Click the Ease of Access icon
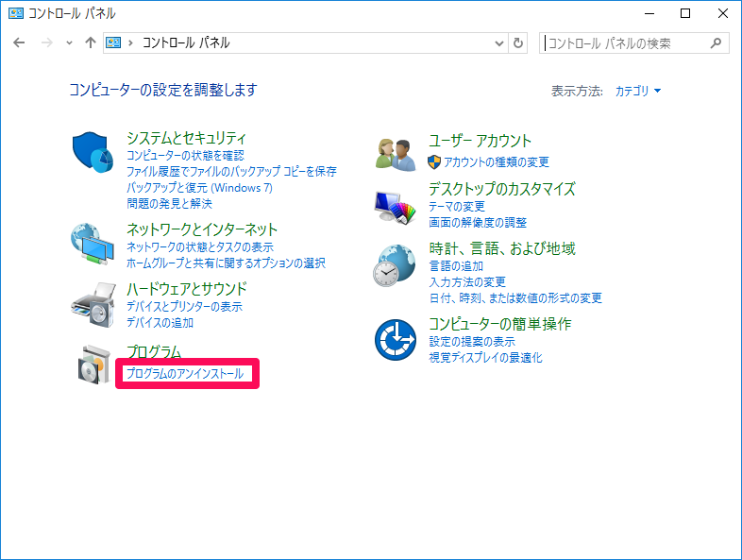Image resolution: width=742 pixels, height=560 pixels. 395,339
